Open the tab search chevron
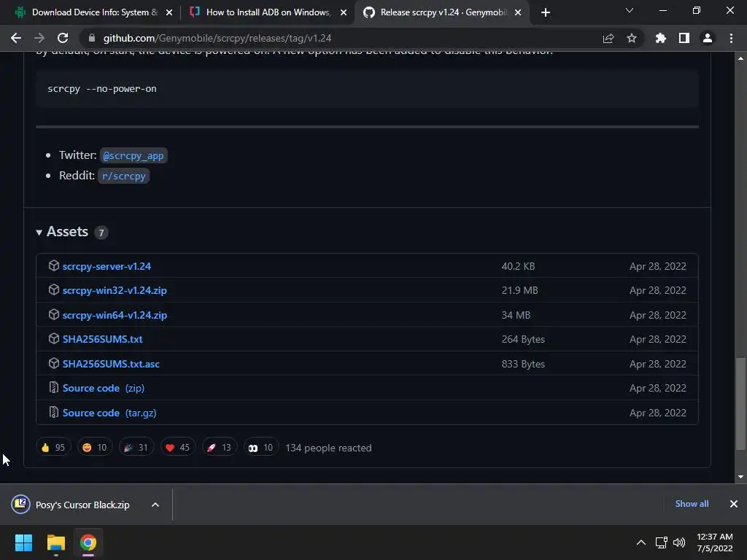 pyautogui.click(x=630, y=10)
